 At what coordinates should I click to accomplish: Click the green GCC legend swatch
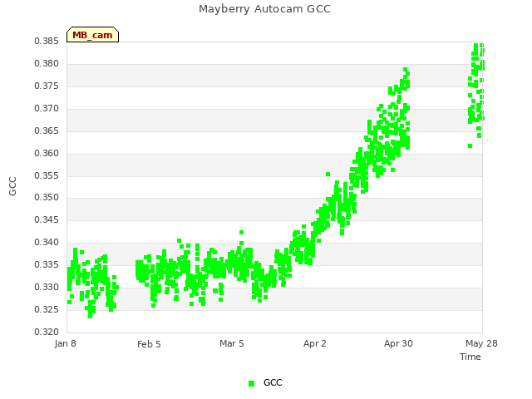point(251,383)
